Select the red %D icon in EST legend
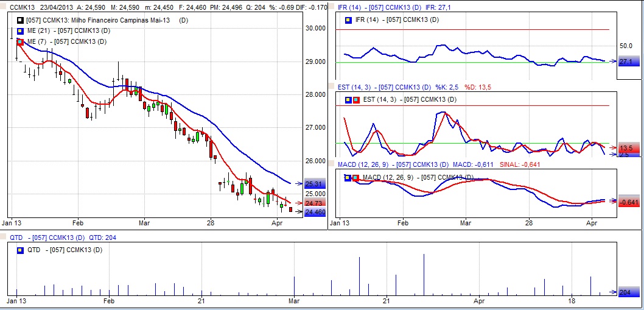Image resolution: width=644 pixels, height=310 pixels. [x=355, y=100]
